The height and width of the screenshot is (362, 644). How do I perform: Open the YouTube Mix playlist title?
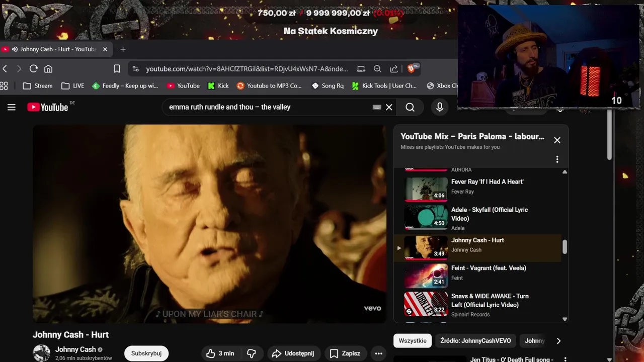[472, 136]
